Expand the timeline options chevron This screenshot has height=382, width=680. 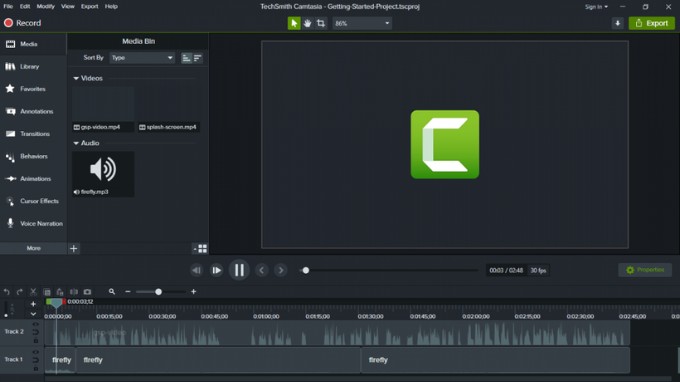[33, 314]
